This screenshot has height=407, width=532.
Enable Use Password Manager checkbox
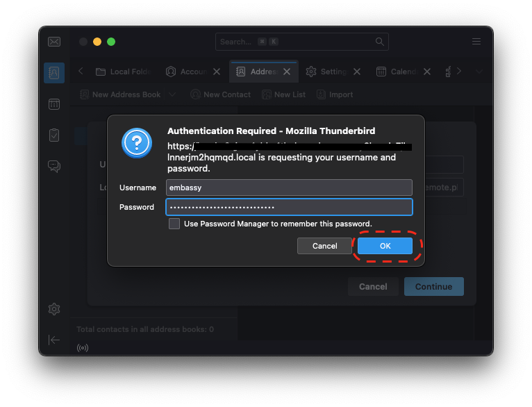coord(174,224)
